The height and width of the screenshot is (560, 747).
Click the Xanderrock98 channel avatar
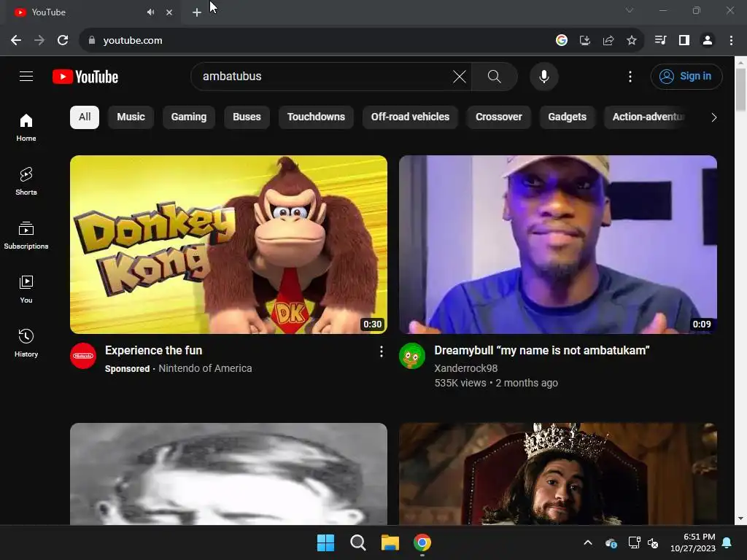[x=412, y=356]
